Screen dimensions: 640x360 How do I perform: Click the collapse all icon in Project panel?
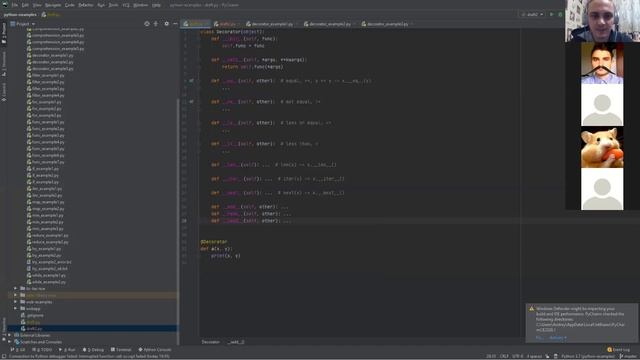(156, 24)
